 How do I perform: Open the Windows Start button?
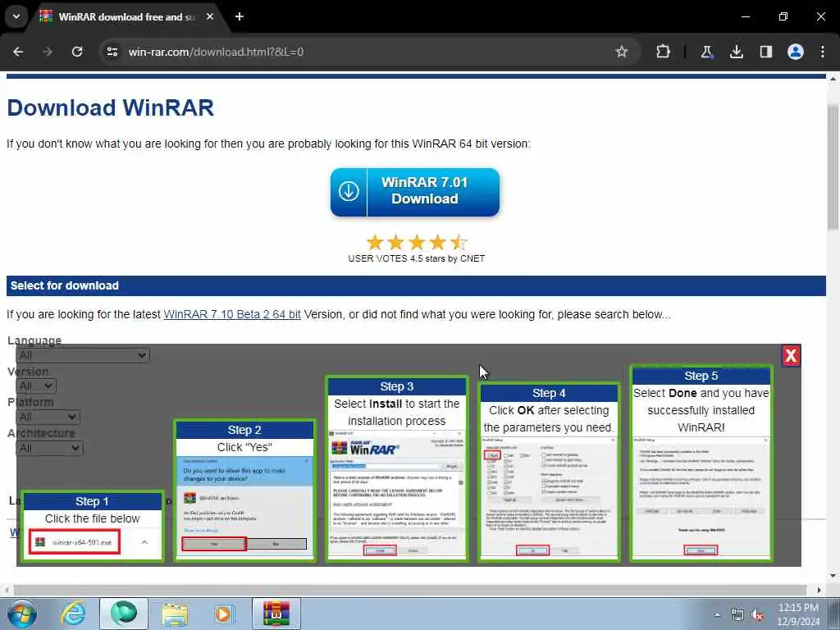(22, 614)
